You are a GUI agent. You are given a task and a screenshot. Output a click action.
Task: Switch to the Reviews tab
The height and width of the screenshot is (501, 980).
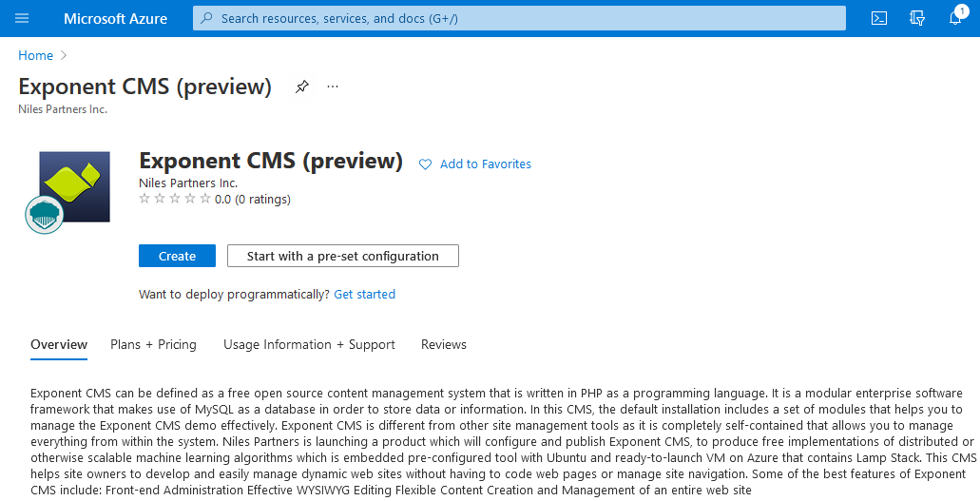444,344
